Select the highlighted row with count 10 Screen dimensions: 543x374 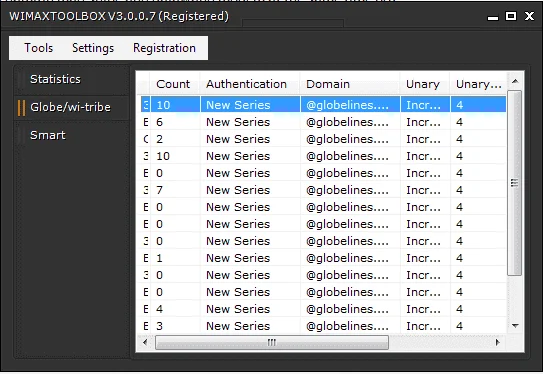(x=323, y=105)
